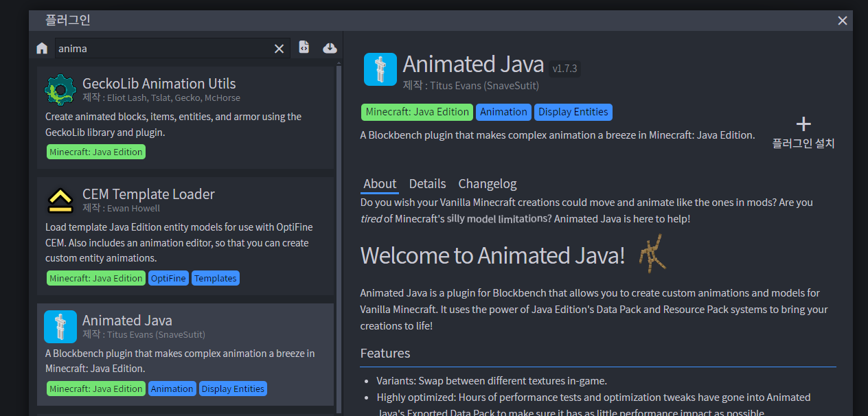Click GeckoLib Animation Utils gear icon

[x=60, y=89]
